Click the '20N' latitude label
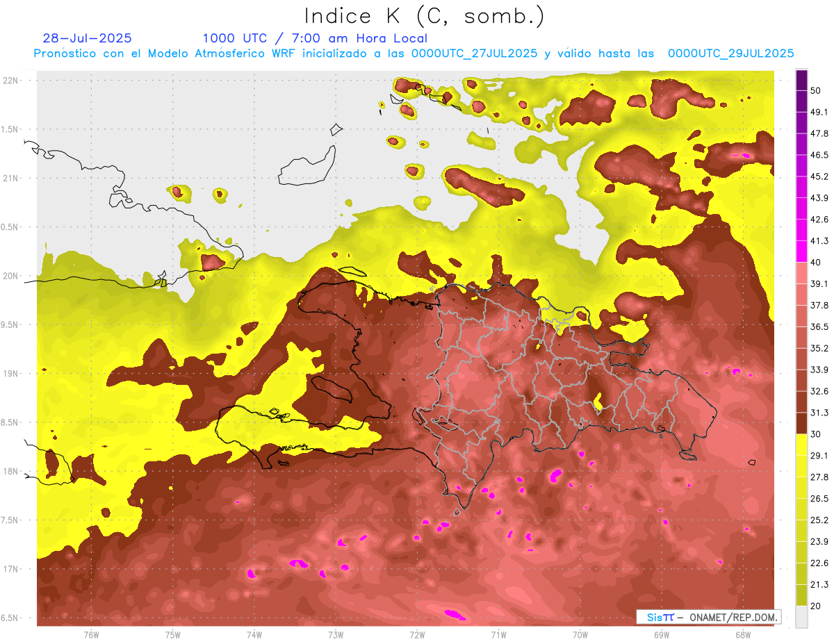834x644 pixels. pos(10,276)
